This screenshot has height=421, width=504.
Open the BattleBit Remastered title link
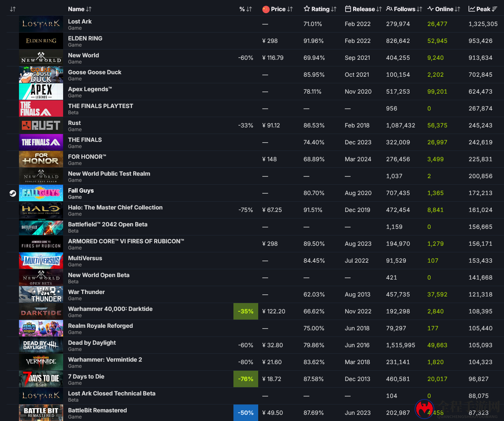point(97,410)
